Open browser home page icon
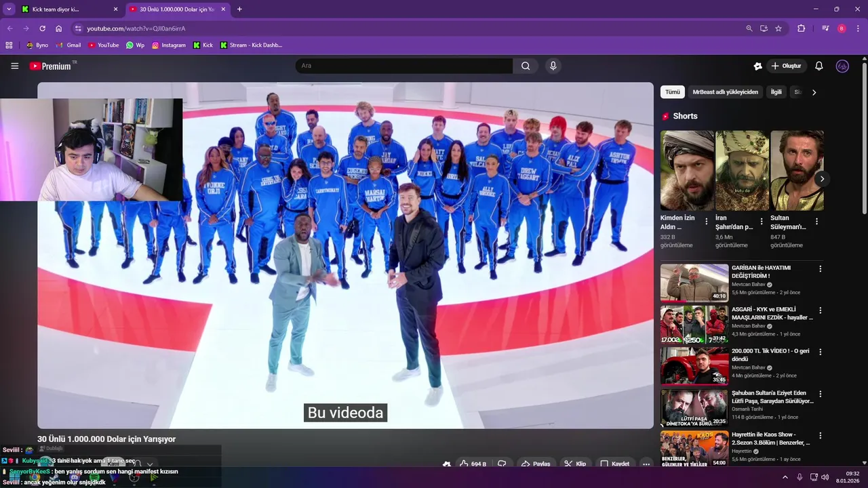868x488 pixels. pyautogui.click(x=58, y=28)
